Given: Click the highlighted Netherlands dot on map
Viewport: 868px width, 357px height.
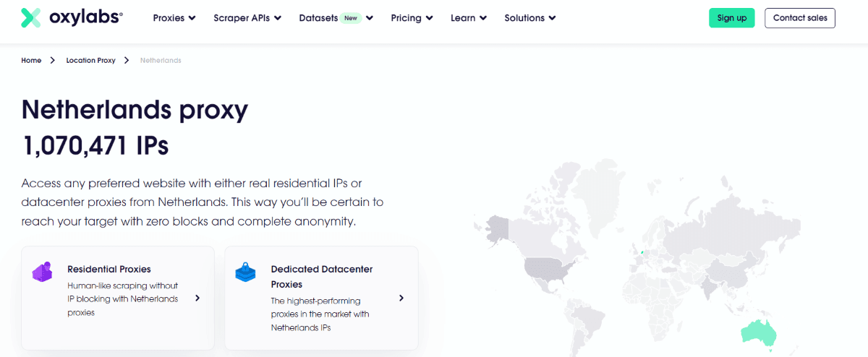Looking at the screenshot, I should (642, 252).
